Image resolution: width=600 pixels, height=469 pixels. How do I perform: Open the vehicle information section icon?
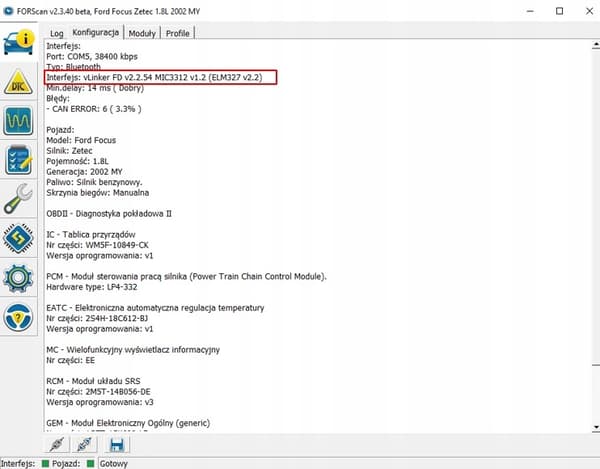pos(18,42)
